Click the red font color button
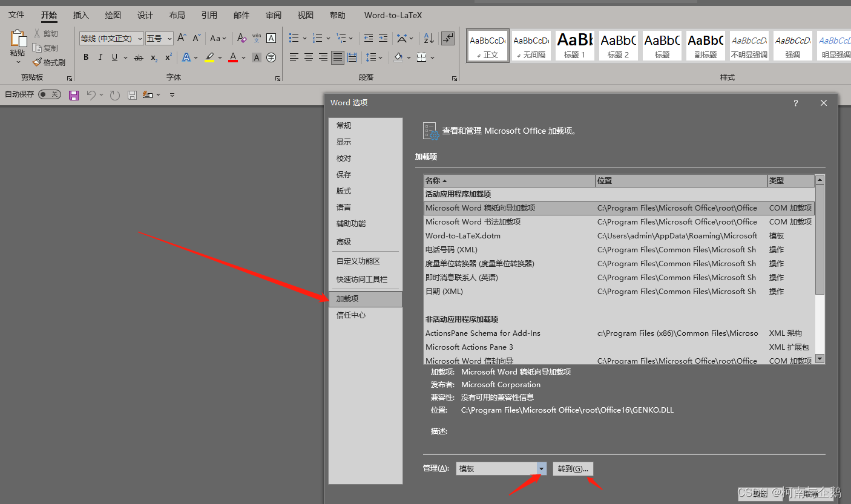Image resolution: width=851 pixels, height=504 pixels. tap(234, 57)
